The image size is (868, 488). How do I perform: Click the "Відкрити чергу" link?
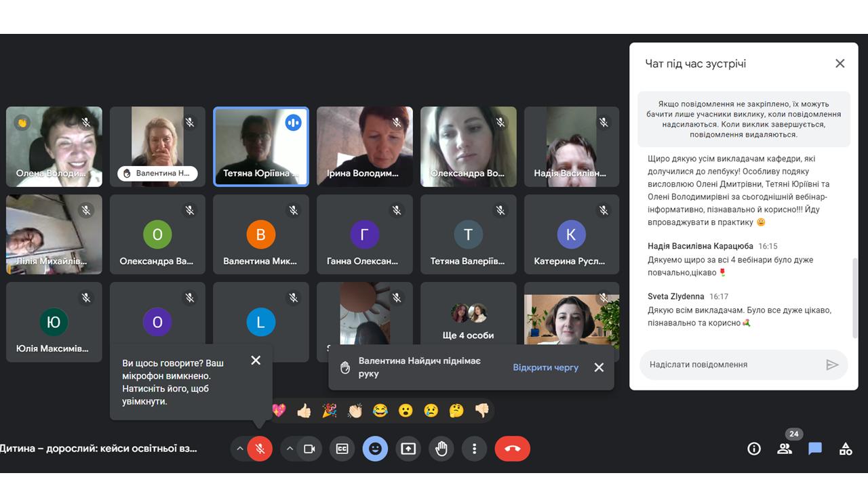545,367
